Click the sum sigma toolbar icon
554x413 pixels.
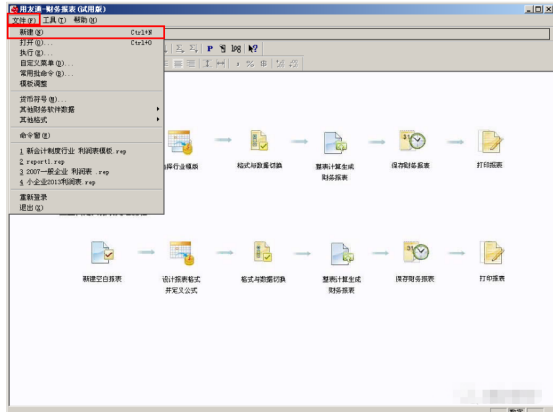180,48
